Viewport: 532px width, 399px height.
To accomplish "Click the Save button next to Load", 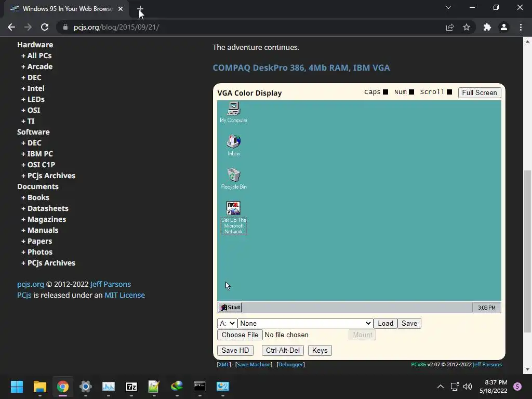I will (409, 323).
